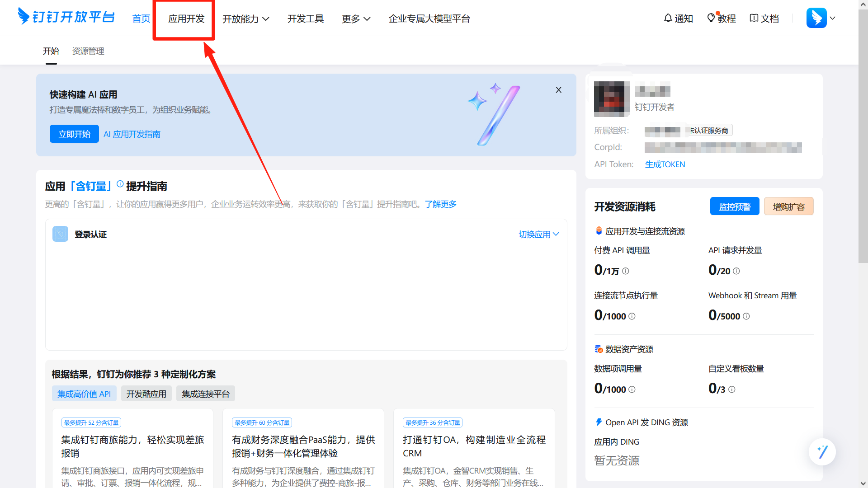
Task: Select the 开始 tab
Action: 51,51
